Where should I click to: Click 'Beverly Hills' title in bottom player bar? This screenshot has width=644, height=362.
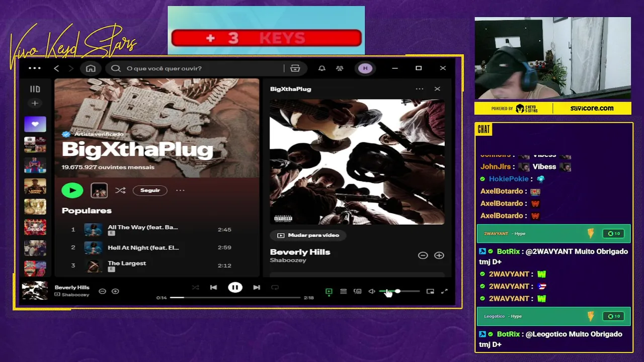(x=72, y=287)
